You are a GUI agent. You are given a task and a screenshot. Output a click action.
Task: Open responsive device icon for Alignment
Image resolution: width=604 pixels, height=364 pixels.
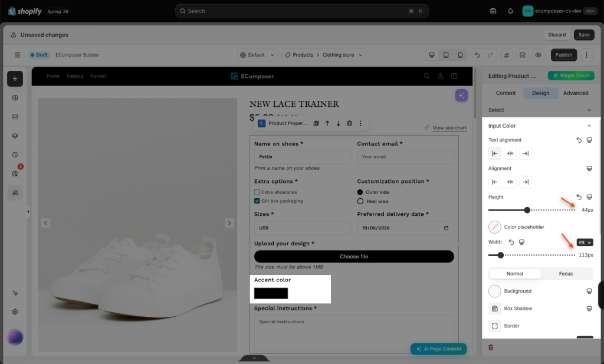tap(589, 168)
